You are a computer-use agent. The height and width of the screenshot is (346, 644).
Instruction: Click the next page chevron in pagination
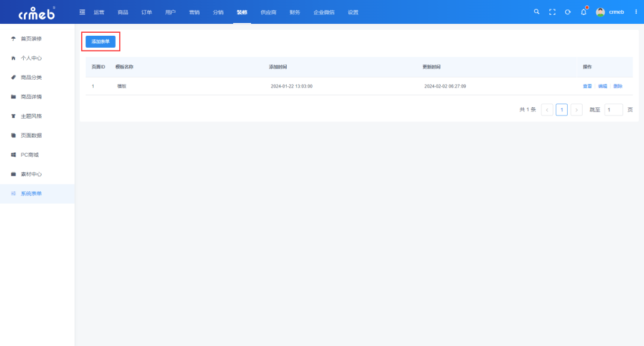click(576, 110)
